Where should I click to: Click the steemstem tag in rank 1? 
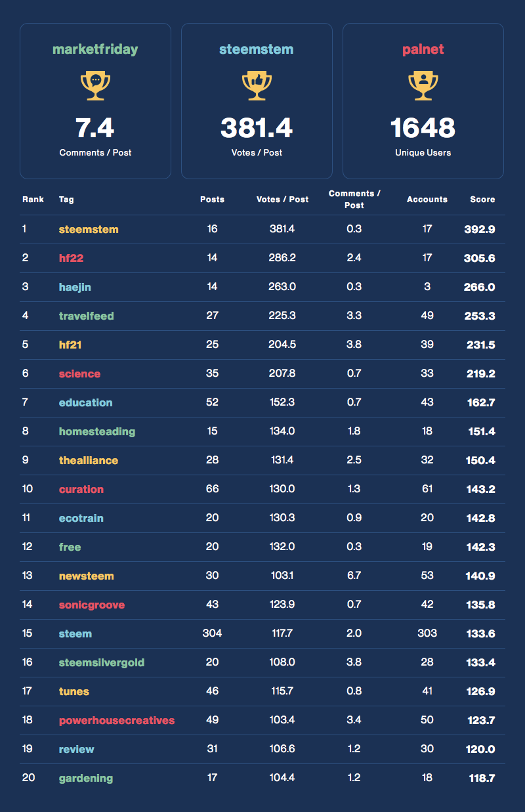89,230
